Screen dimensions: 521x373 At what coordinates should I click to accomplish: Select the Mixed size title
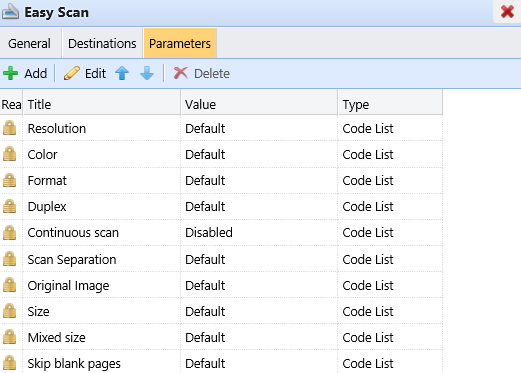pyautogui.click(x=56, y=338)
